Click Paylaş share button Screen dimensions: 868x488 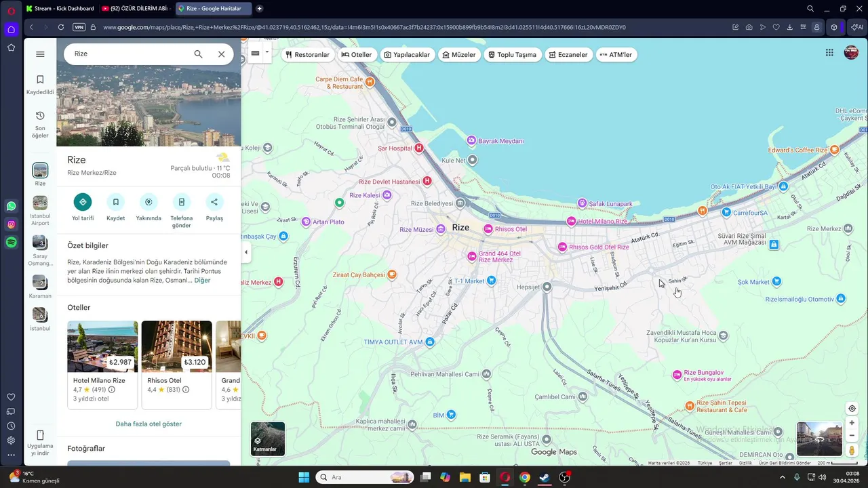point(214,202)
